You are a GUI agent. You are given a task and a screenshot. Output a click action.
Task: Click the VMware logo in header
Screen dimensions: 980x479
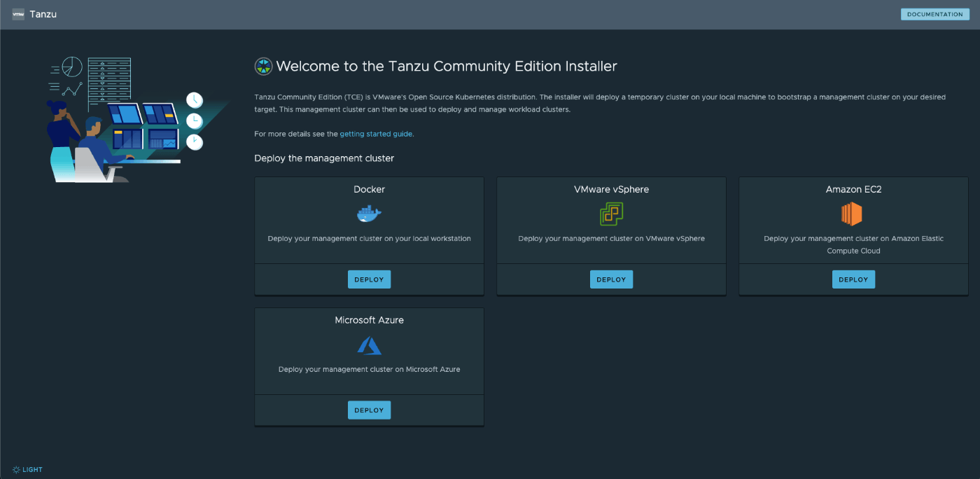(x=18, y=14)
